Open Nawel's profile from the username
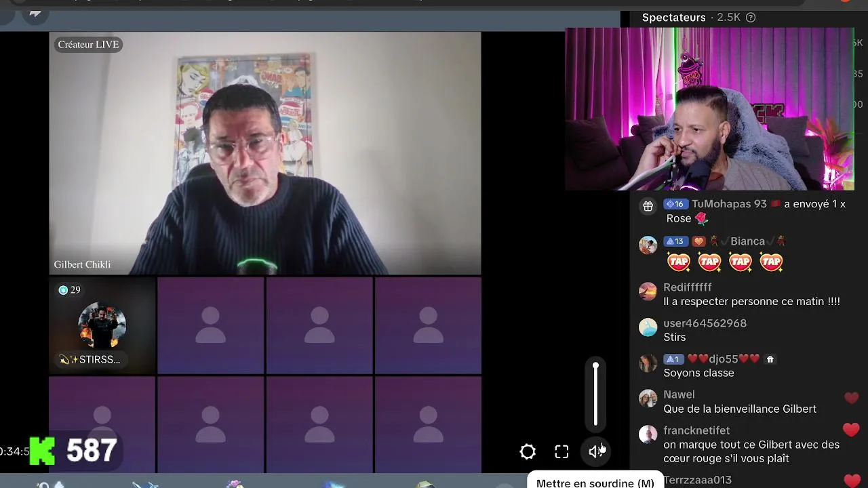The width and height of the screenshot is (868, 488). point(679,394)
